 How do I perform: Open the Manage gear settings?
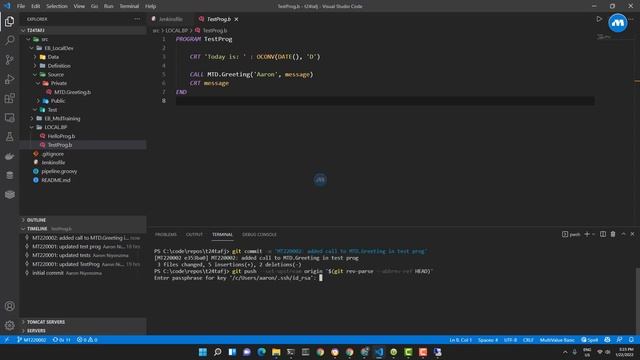(x=9, y=325)
